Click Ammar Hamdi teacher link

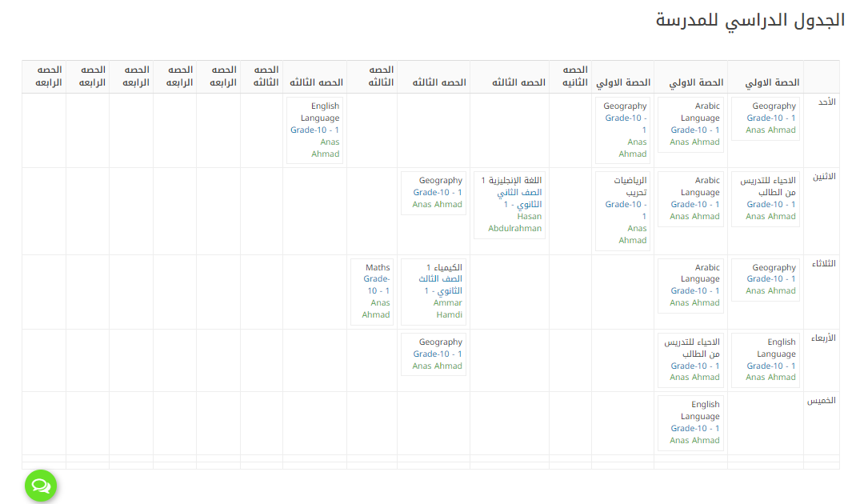point(448,309)
